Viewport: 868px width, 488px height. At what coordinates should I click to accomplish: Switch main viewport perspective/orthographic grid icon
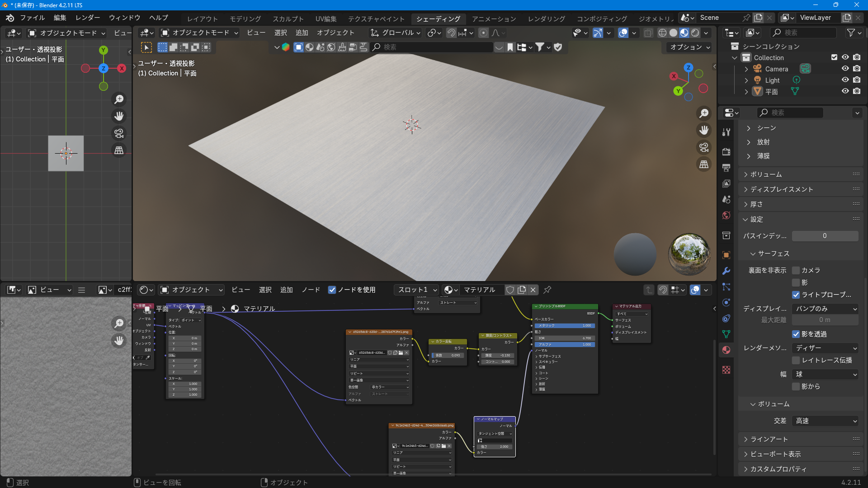point(704,164)
